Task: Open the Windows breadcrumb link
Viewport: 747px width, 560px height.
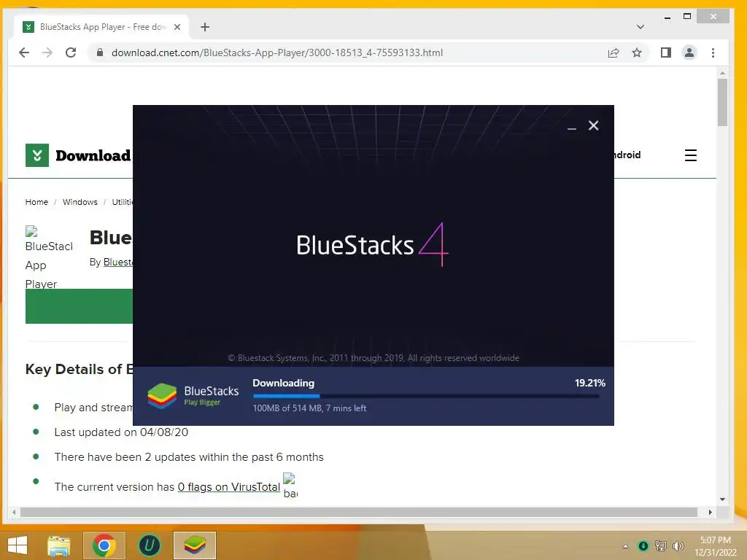Action: (x=80, y=202)
